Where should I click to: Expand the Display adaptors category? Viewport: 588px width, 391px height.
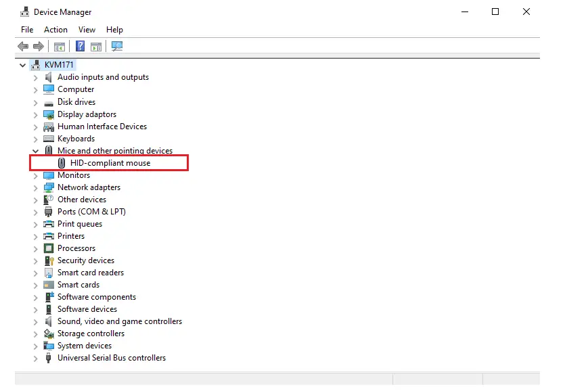35,114
